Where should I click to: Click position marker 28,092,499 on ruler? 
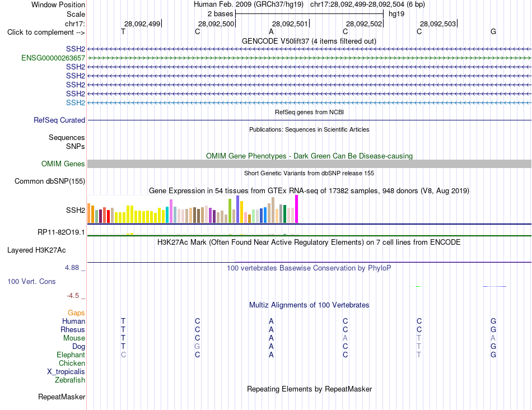(142, 24)
